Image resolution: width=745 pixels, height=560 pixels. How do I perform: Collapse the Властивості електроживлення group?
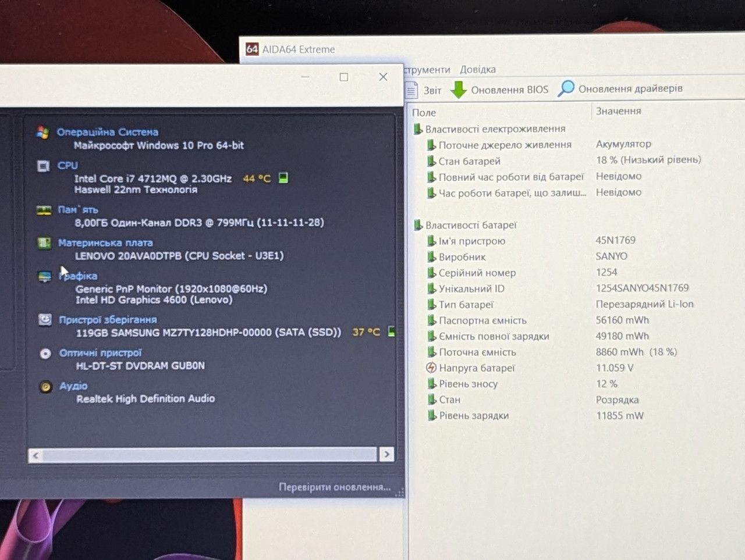417,129
